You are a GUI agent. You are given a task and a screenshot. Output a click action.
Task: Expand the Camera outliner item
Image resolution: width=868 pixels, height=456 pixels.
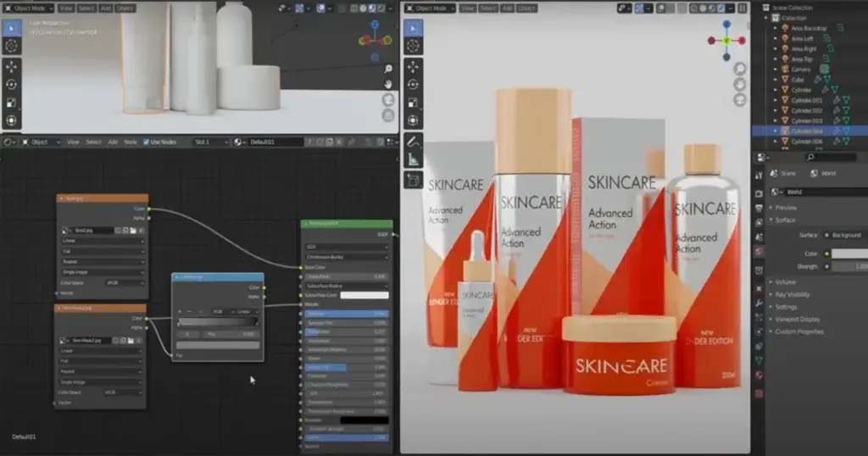click(x=776, y=70)
